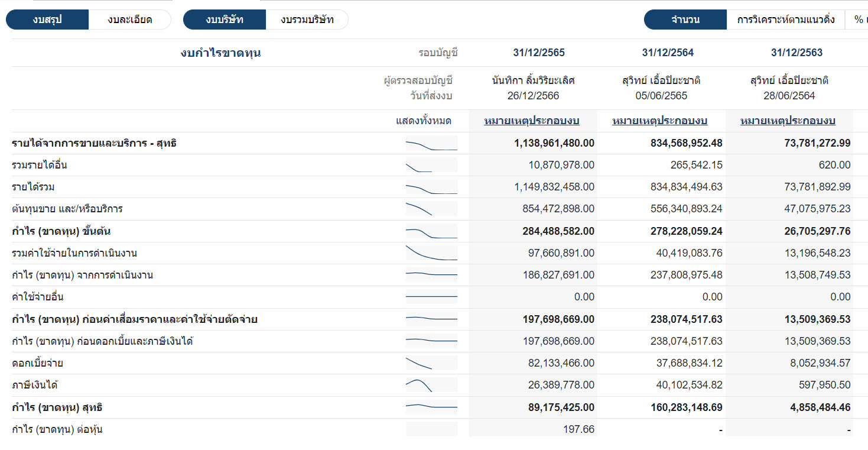Click the รวมค่าใช้จ่ายในการดำเนินงาน trend sparkline

431,253
